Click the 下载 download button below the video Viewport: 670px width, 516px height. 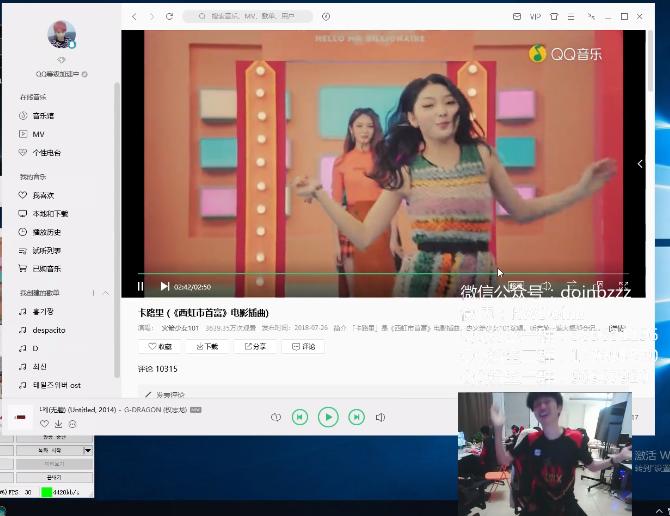click(208, 346)
